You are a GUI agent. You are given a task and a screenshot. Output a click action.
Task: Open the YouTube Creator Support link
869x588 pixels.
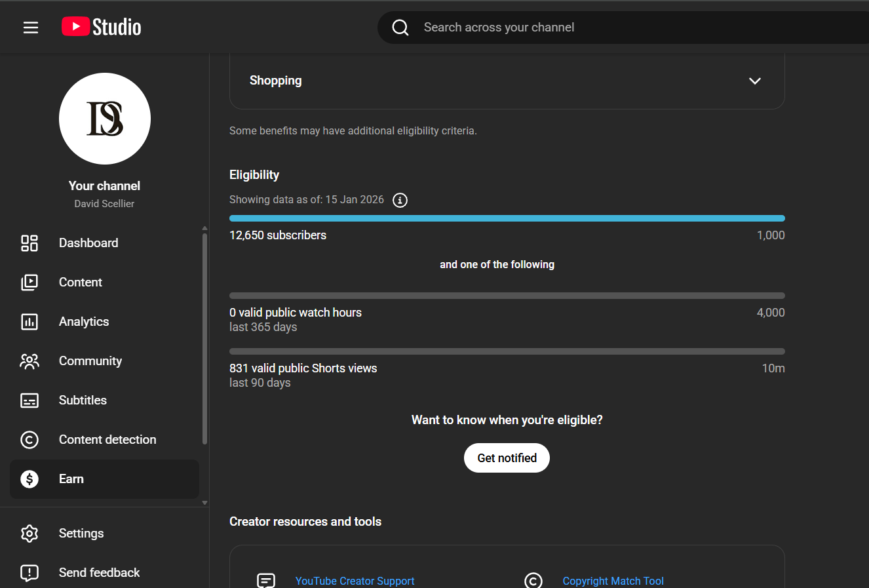click(355, 581)
